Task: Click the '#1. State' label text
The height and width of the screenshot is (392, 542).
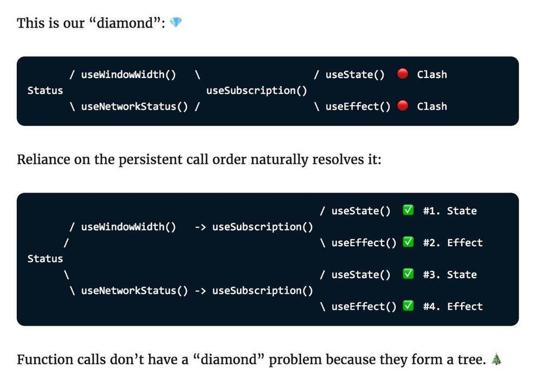Action: (x=450, y=211)
